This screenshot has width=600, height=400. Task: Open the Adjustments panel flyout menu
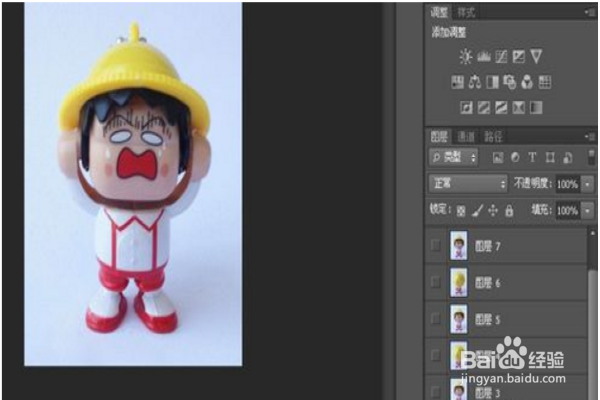tap(589, 12)
